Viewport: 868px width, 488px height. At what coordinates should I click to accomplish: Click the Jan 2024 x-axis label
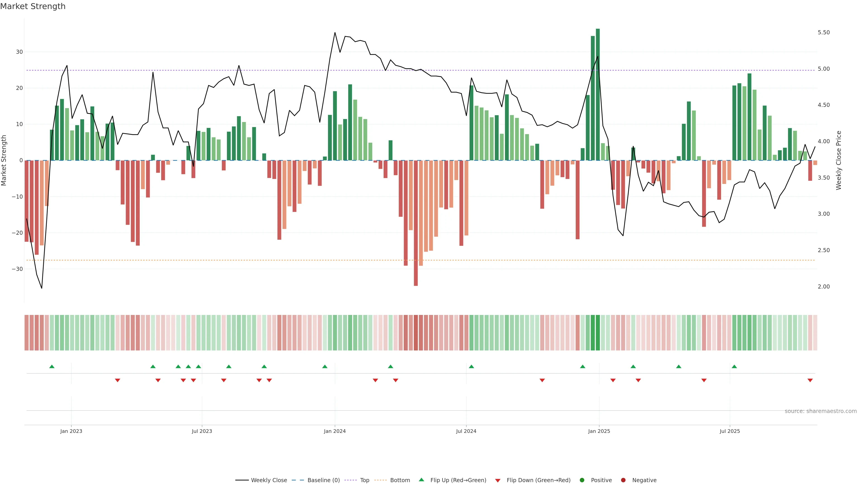pos(335,431)
